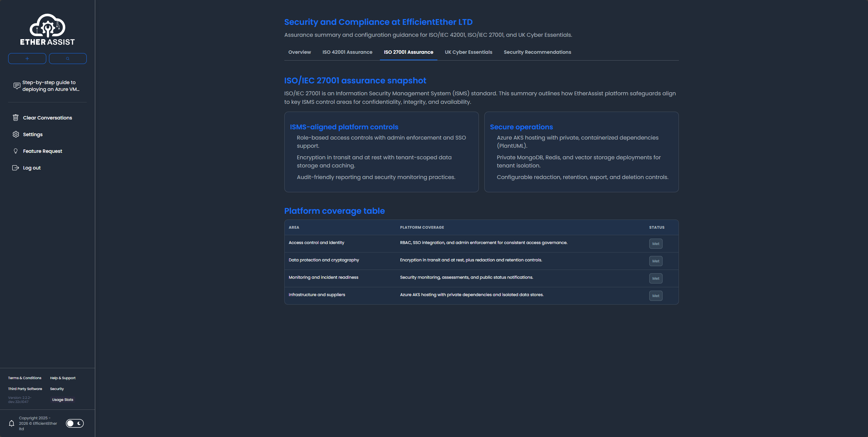Log out via the sidebar
Viewport: 868px width, 437px height.
click(x=32, y=168)
